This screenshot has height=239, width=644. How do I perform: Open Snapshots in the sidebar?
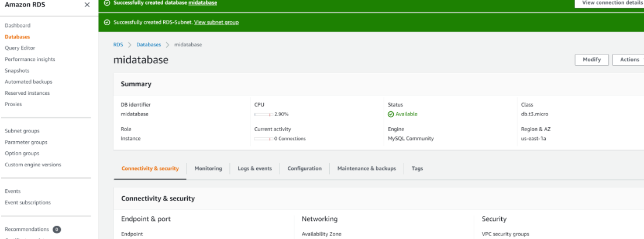17,70
